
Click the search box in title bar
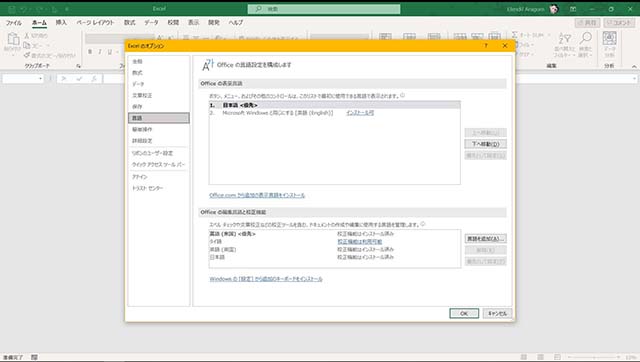tap(324, 9)
